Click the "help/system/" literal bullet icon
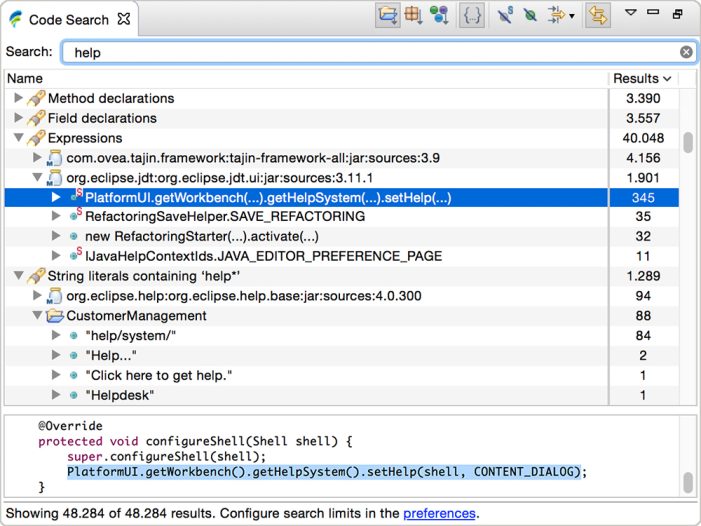The height and width of the screenshot is (526, 701). (74, 336)
